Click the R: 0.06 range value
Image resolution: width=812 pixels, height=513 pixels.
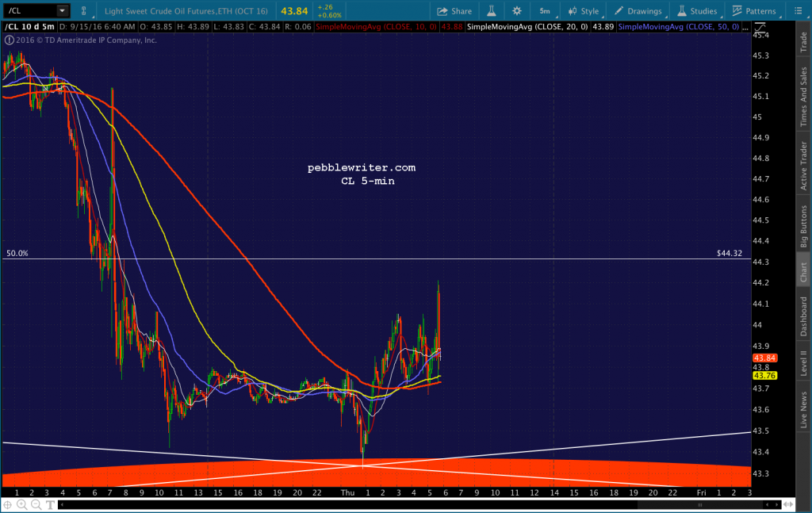(x=297, y=27)
